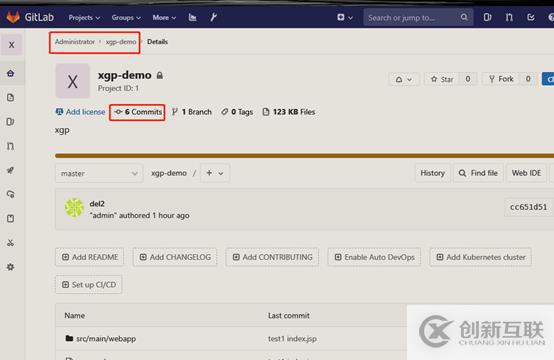Screen dimensions: 554x360
Task: Open the del2 commit message link
Action: 97,204
